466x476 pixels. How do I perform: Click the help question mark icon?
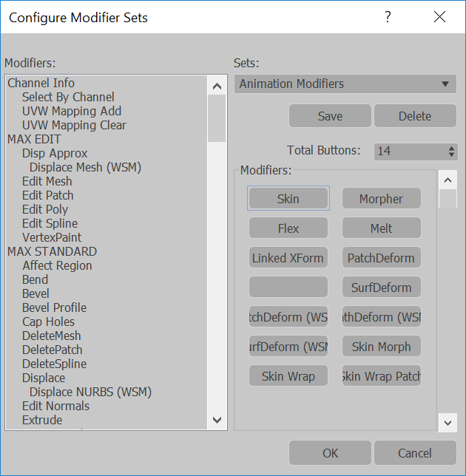tap(388, 17)
